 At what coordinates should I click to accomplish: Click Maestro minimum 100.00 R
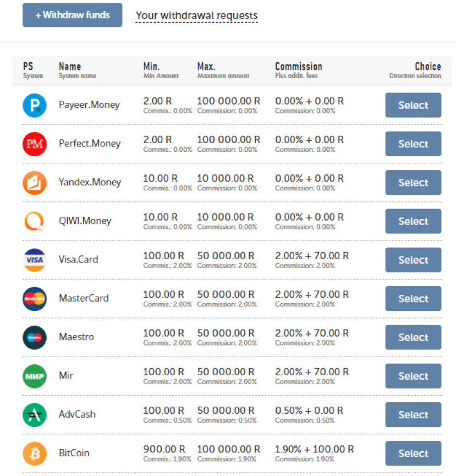[163, 333]
